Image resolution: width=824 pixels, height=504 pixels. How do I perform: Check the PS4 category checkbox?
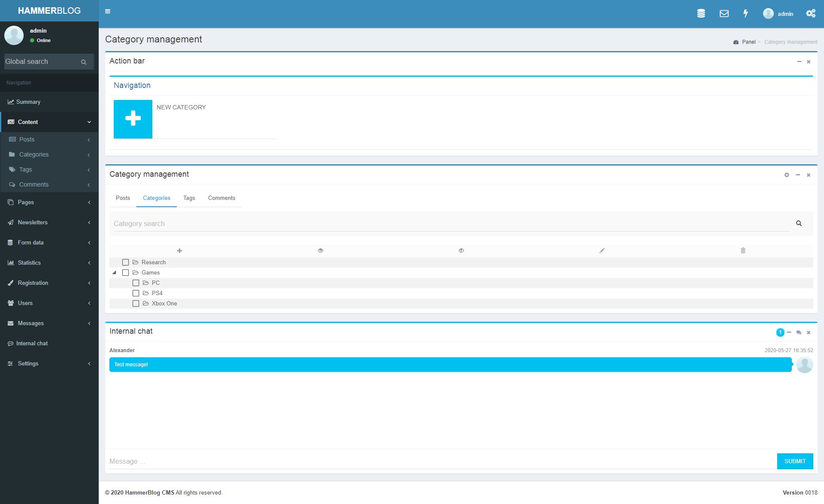(x=136, y=293)
